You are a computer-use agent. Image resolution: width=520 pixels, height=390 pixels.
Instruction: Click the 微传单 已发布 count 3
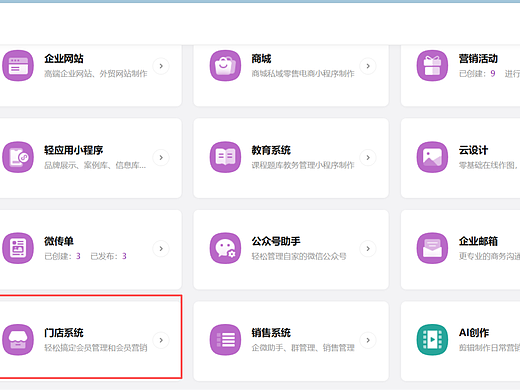click(124, 256)
